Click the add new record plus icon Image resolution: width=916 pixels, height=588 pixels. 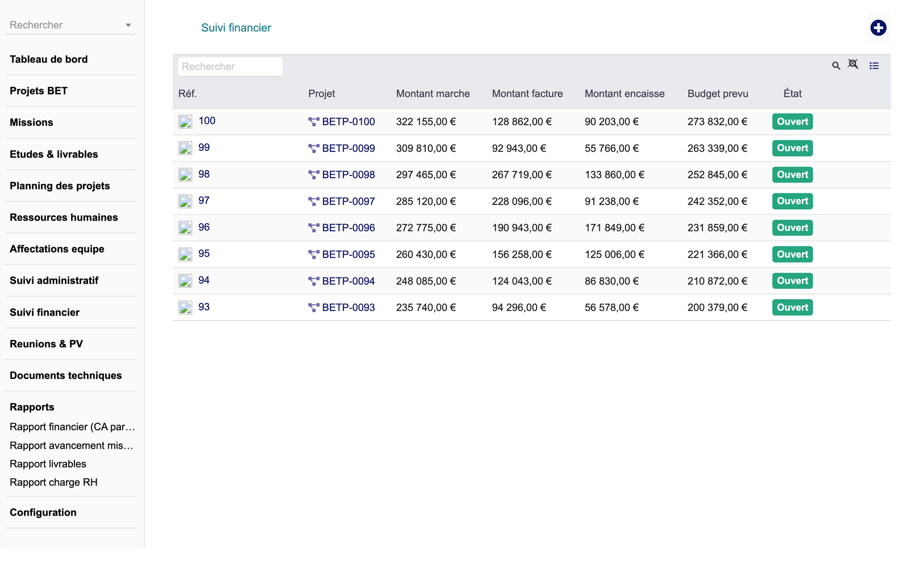point(878,28)
